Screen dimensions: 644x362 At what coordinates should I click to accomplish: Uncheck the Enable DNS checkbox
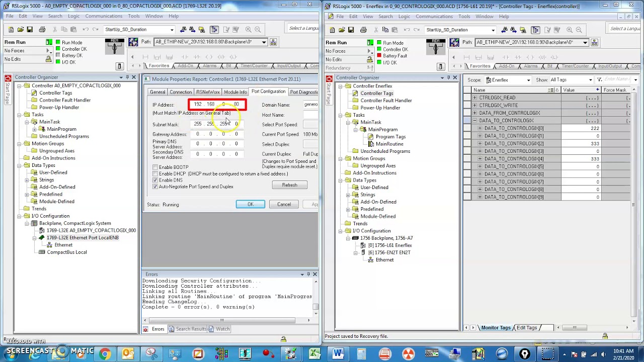(x=155, y=180)
